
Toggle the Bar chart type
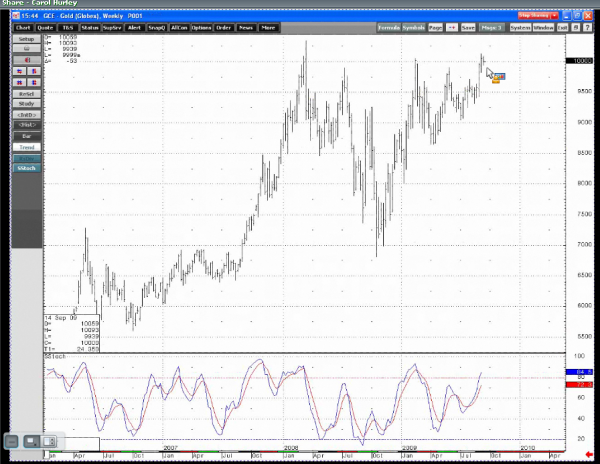tap(27, 135)
